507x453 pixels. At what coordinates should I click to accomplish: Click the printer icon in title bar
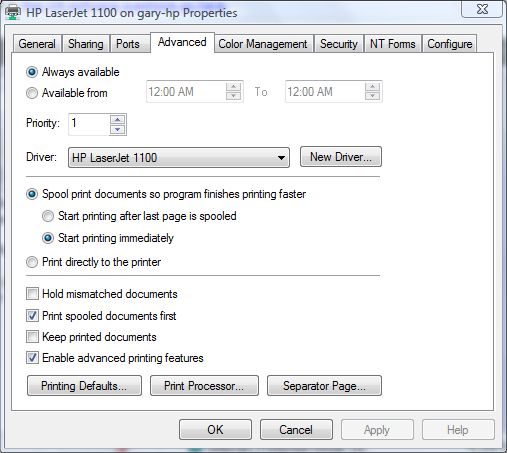[12, 12]
